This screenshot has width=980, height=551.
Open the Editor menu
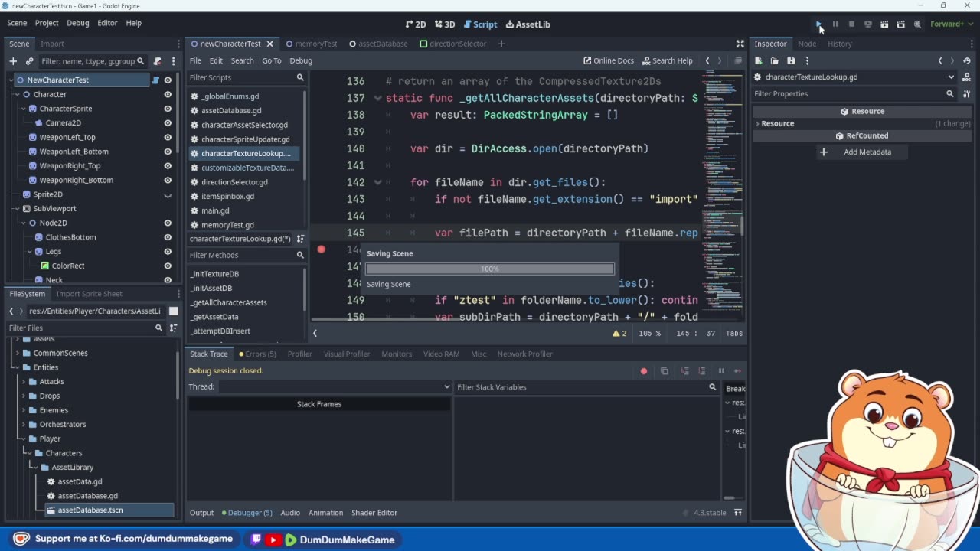(x=107, y=23)
